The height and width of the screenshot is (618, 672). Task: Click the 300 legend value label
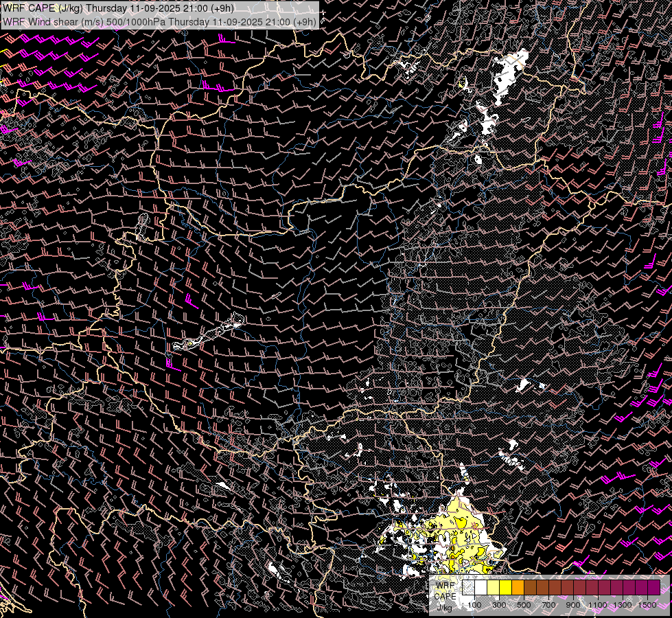pyautogui.click(x=499, y=605)
